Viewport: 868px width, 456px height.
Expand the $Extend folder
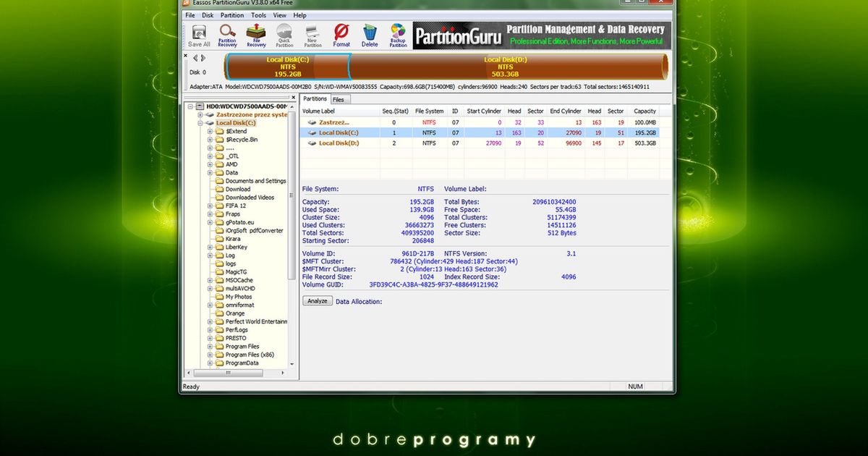tap(210, 131)
